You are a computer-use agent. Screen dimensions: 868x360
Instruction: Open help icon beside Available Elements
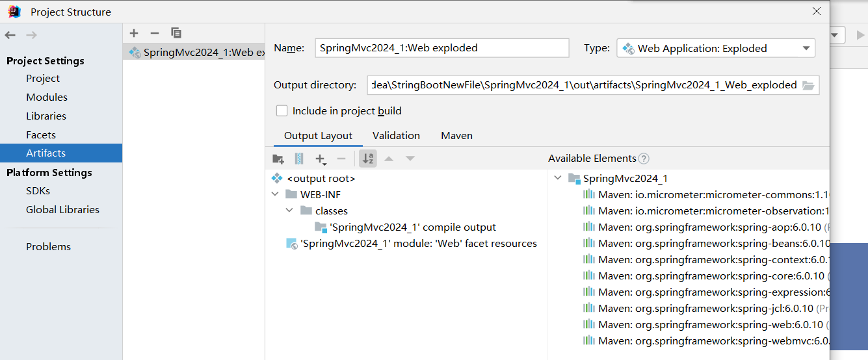tap(644, 159)
